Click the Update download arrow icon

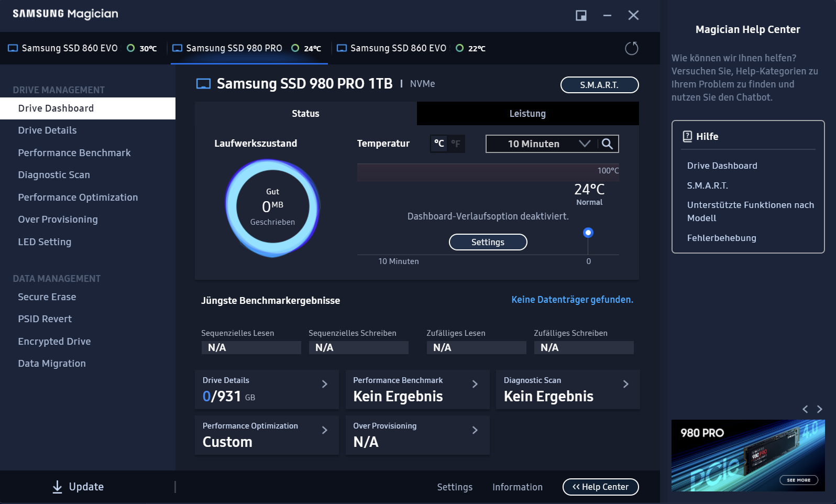(57, 487)
